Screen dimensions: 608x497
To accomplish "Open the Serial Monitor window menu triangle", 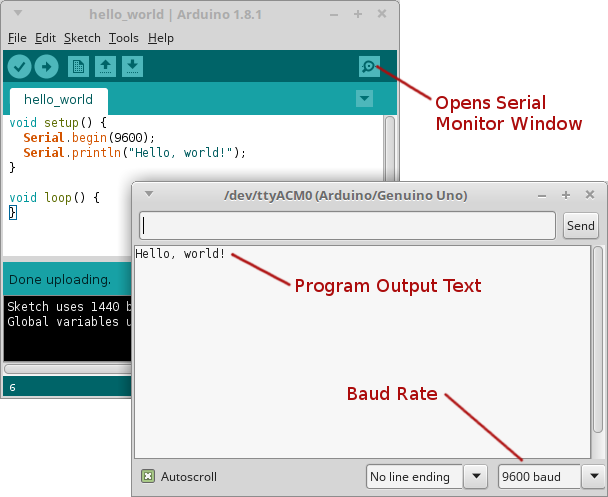I will coord(149,194).
